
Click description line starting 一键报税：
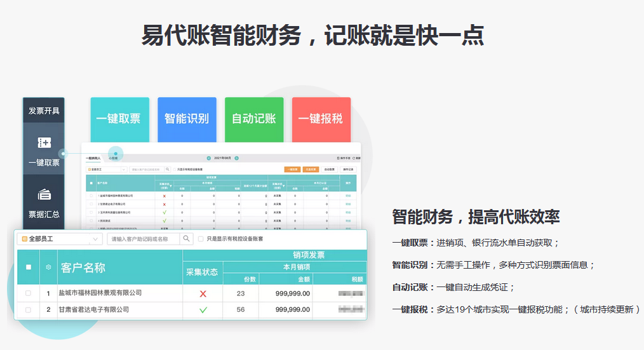tap(516, 309)
